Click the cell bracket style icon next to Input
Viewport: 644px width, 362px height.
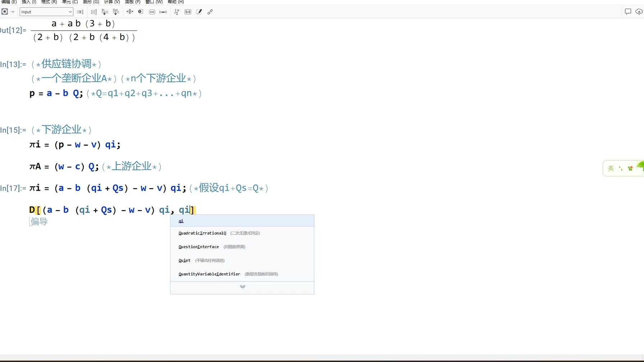(80, 12)
